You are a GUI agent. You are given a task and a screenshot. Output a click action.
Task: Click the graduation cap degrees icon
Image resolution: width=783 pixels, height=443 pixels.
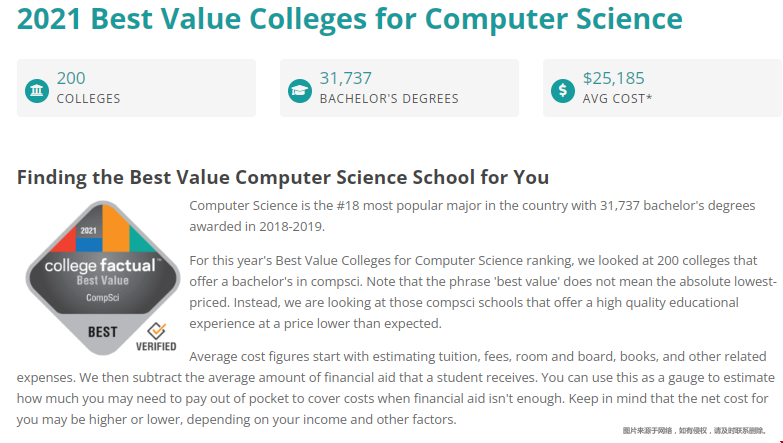(x=300, y=91)
